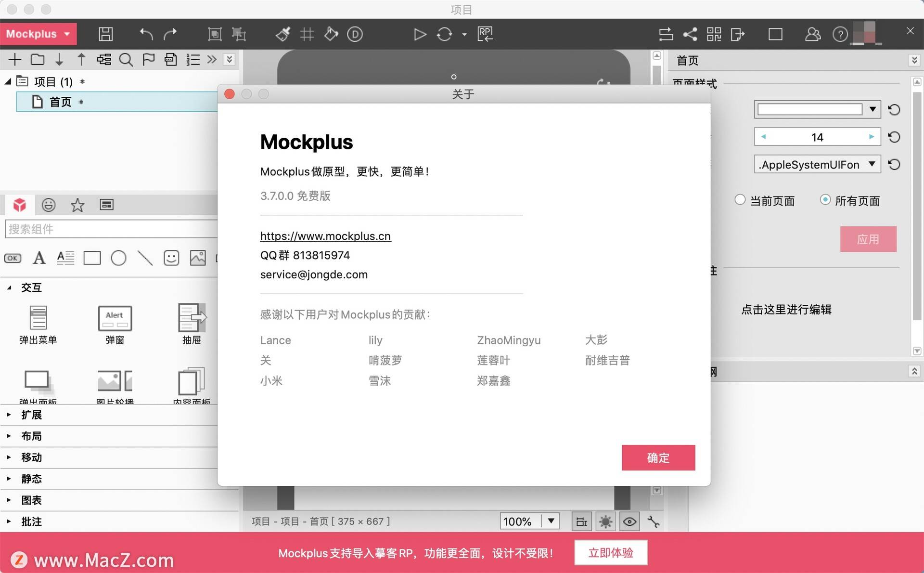Select the letter A text component
924x573 pixels.
point(39,258)
